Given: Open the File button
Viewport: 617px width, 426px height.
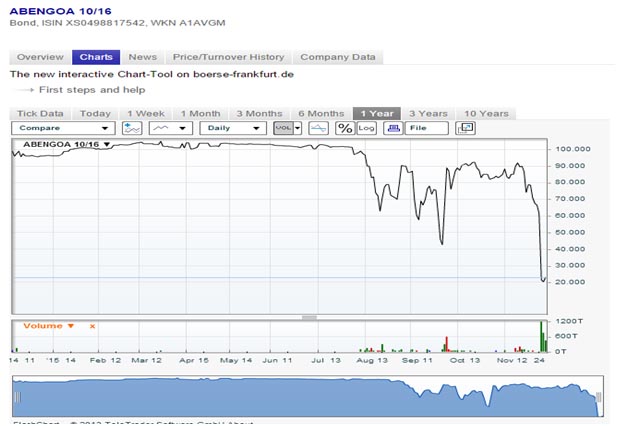Looking at the screenshot, I should [427, 128].
